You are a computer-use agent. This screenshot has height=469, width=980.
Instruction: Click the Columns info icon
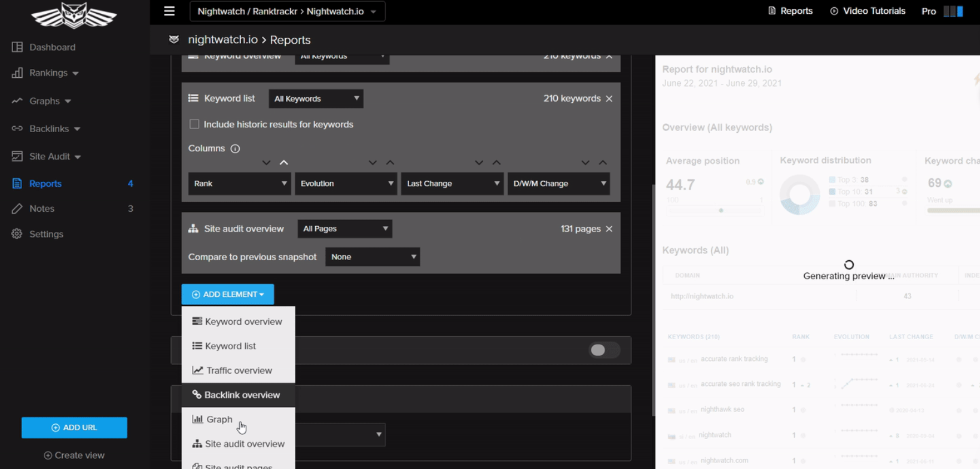[x=235, y=148]
